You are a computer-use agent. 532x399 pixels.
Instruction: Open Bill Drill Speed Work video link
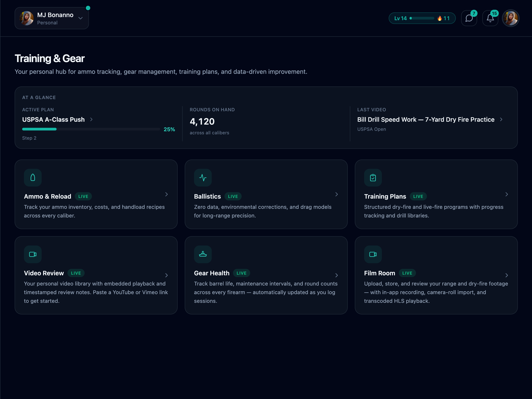426,119
